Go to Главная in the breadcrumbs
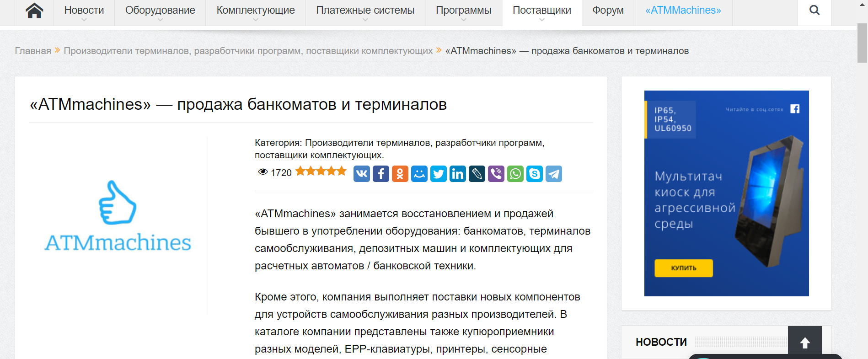This screenshot has height=359, width=868. (33, 51)
